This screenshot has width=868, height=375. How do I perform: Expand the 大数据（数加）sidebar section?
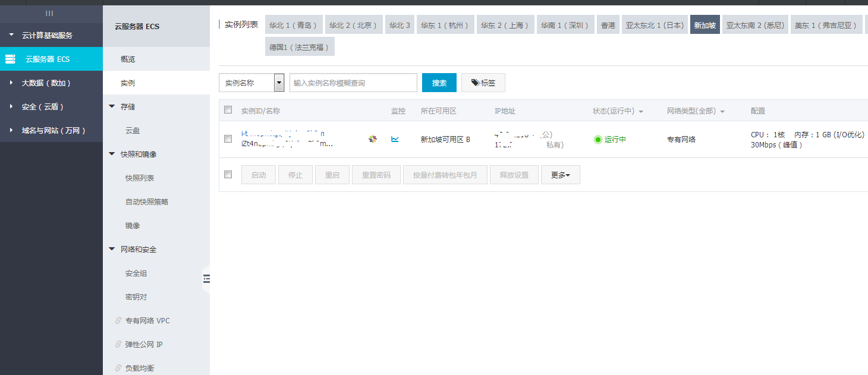(11, 83)
